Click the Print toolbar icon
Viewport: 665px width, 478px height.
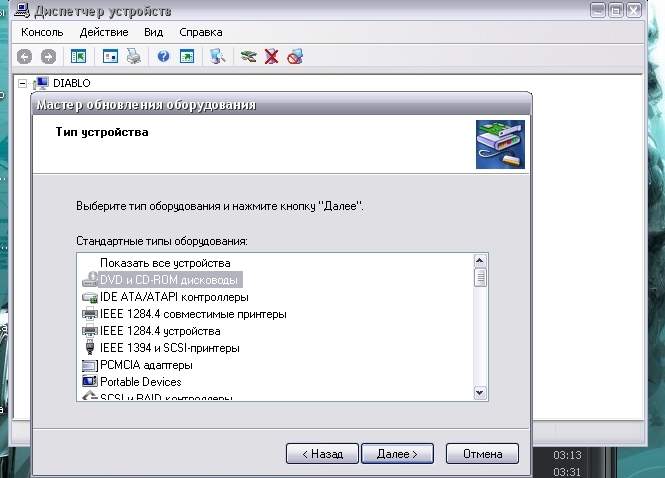(x=133, y=57)
